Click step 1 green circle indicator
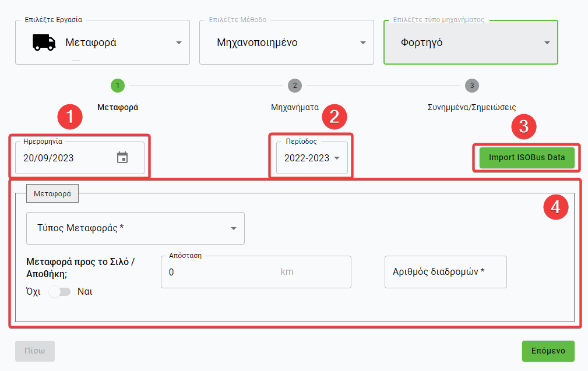The height and width of the screenshot is (371, 588). click(x=117, y=86)
